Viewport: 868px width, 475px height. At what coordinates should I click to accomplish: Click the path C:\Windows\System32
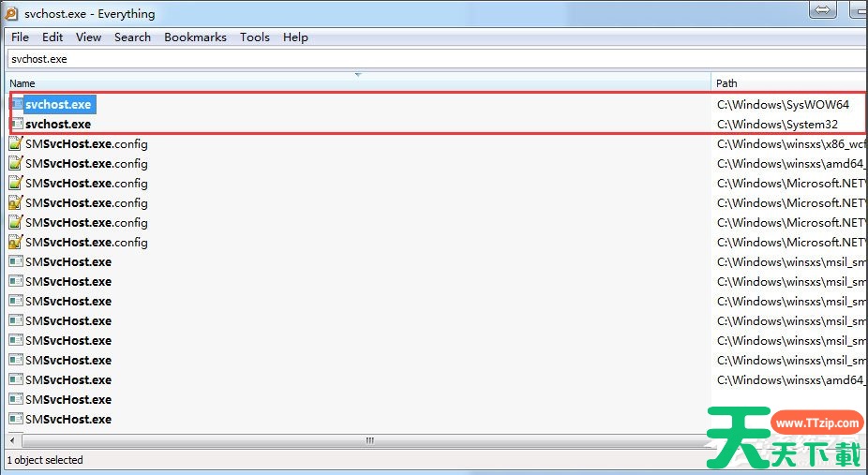point(777,125)
